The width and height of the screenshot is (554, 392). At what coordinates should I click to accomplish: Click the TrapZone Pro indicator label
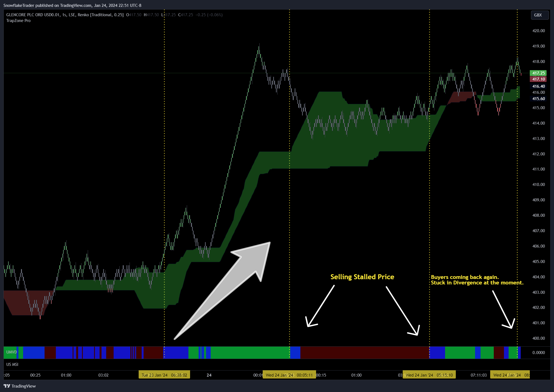(18, 21)
